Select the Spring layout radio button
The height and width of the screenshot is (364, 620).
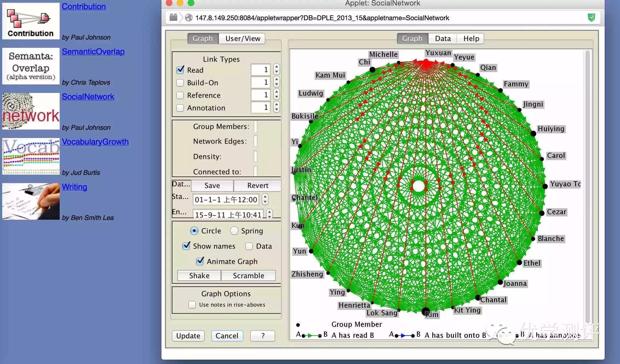[x=234, y=231]
